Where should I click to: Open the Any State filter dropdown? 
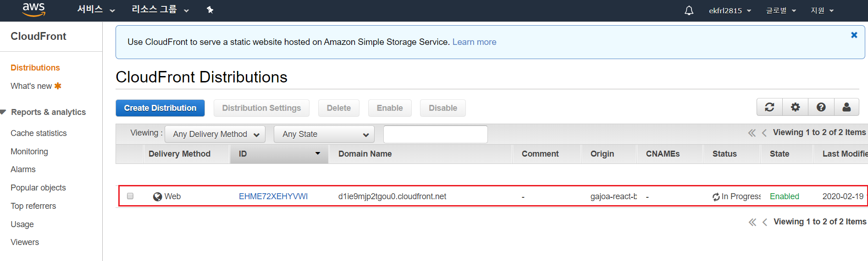(x=324, y=134)
